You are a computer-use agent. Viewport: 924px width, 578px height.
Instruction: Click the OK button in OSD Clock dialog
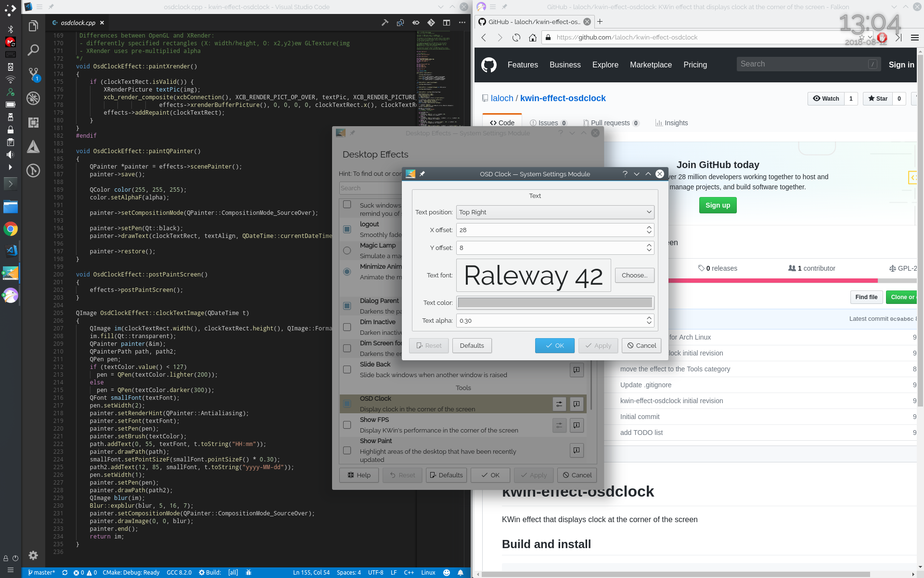tap(555, 345)
